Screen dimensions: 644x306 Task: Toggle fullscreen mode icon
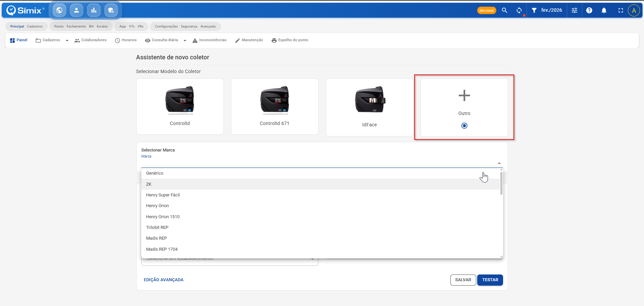click(x=621, y=10)
